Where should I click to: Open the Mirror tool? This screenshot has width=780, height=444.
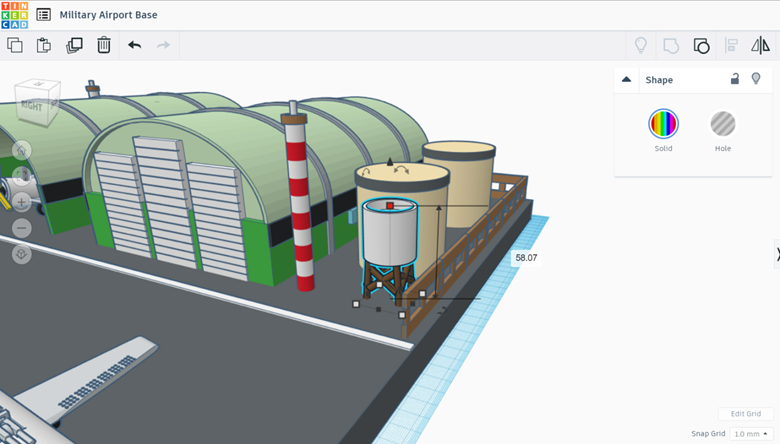[760, 46]
